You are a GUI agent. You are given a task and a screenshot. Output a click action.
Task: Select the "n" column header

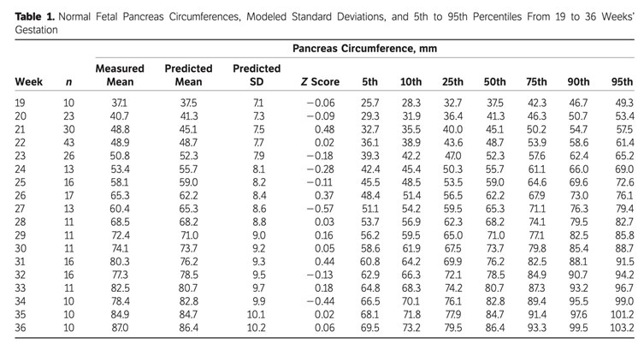(x=68, y=82)
